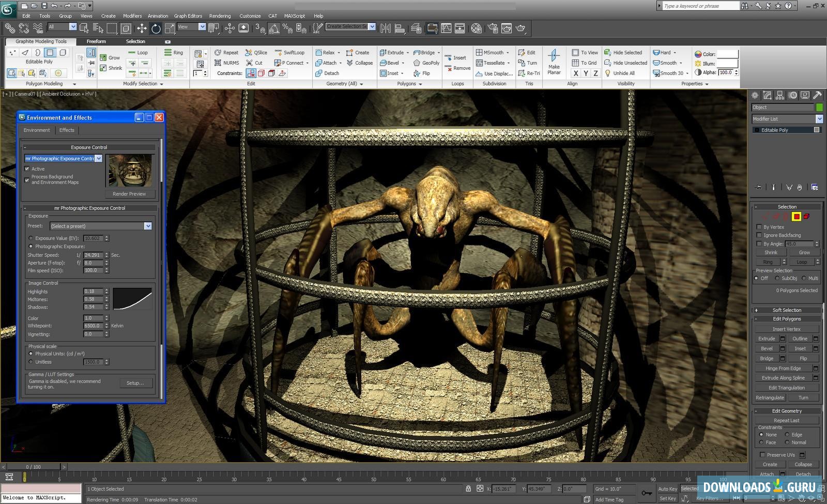
Task: Click the Render Preview button
Action: pyautogui.click(x=130, y=193)
